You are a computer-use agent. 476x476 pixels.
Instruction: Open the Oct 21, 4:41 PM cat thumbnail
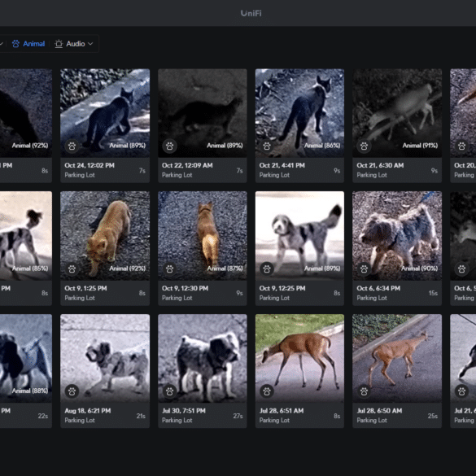(299, 113)
